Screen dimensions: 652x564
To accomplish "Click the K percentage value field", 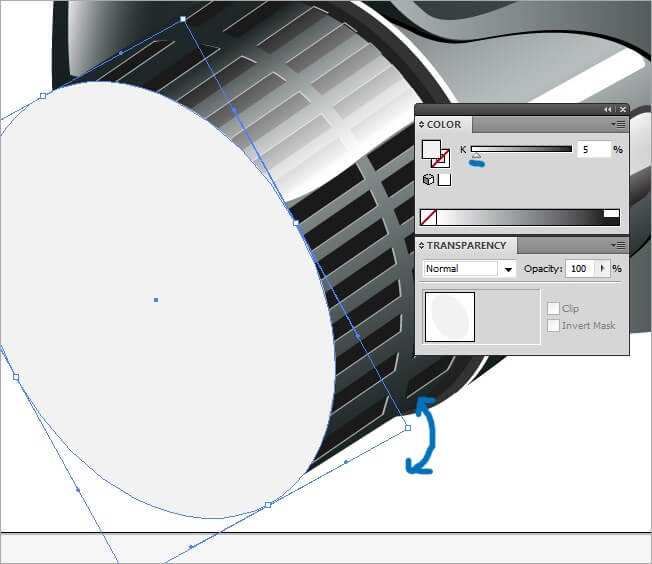I will [x=593, y=149].
